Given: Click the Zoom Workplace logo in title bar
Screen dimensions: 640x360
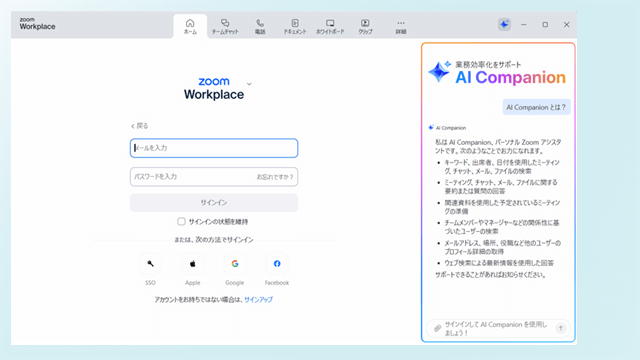Looking at the screenshot, I should 37,24.
